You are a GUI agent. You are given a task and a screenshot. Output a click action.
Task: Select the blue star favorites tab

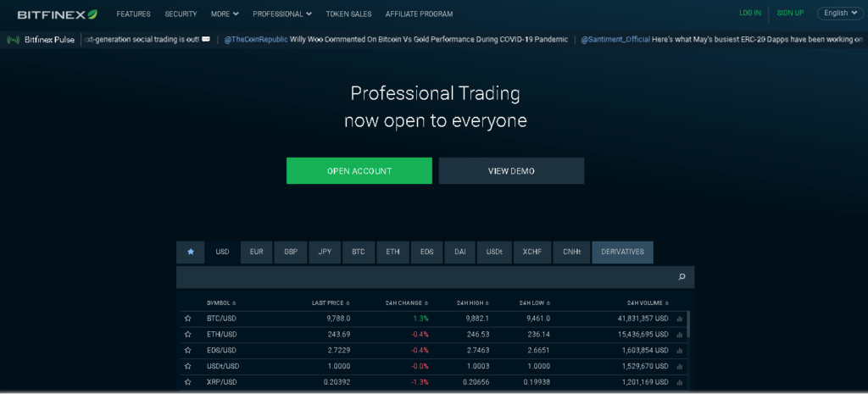191,252
